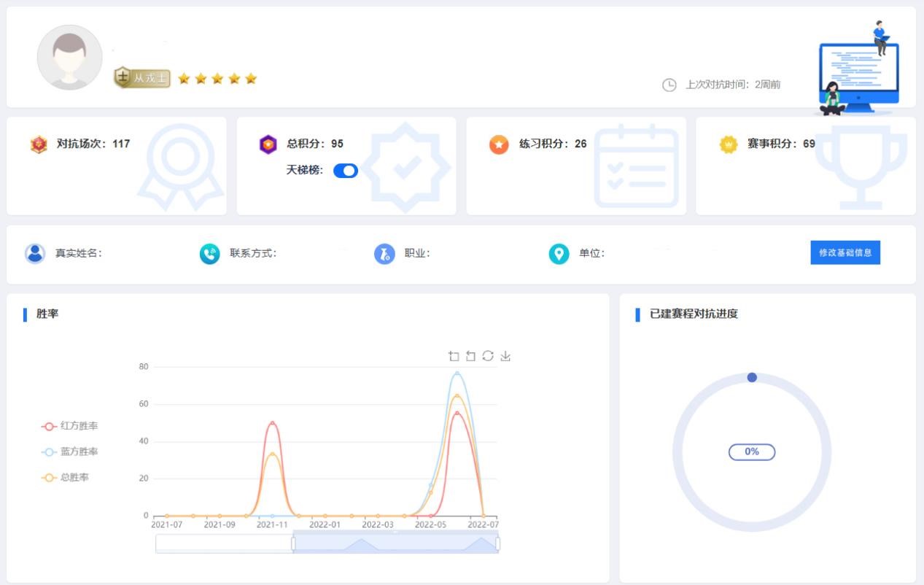The width and height of the screenshot is (924, 585).
Task: Click the 从戎士 rank badge
Action: click(x=142, y=78)
